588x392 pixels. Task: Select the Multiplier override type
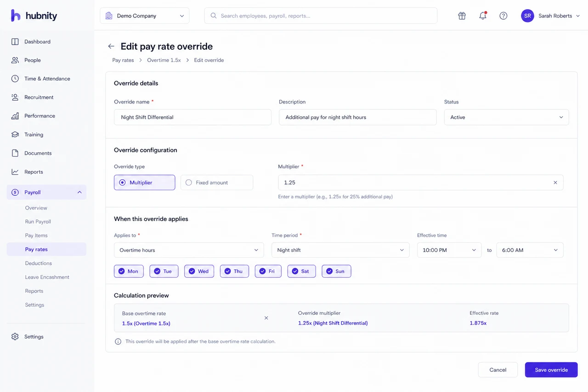point(145,182)
